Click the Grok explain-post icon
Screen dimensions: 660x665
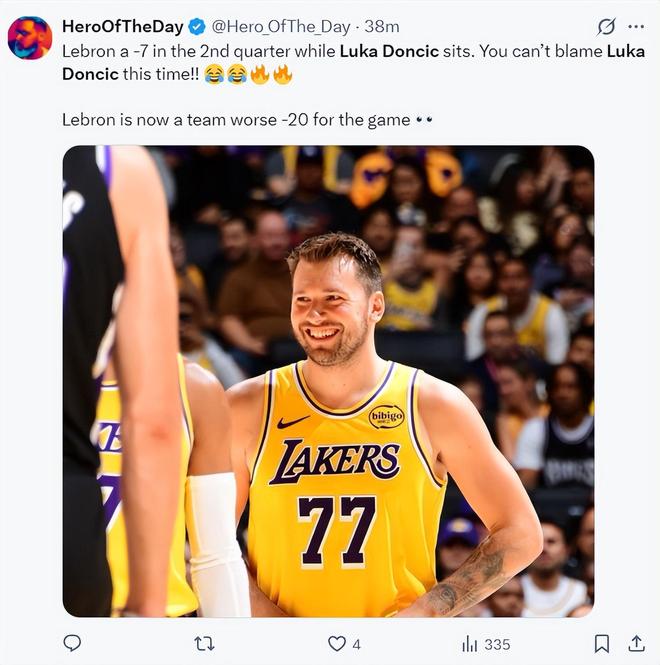tap(606, 27)
